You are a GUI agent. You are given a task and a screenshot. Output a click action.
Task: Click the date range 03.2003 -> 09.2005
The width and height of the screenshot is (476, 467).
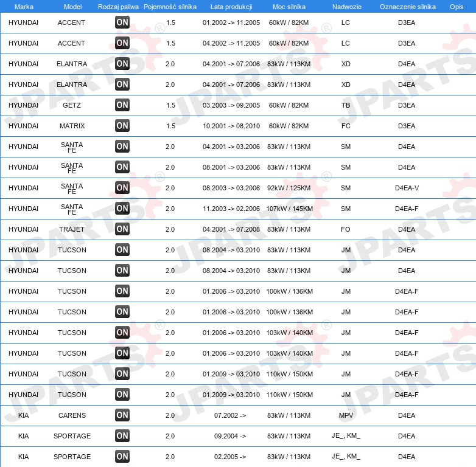231,105
